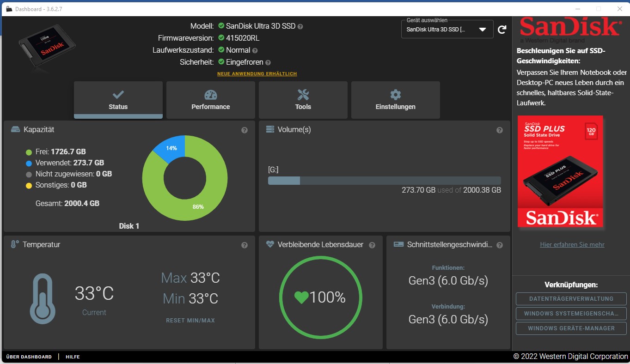Click the yellow Sonstiges legend dot
The height and width of the screenshot is (364, 630).
(x=29, y=185)
